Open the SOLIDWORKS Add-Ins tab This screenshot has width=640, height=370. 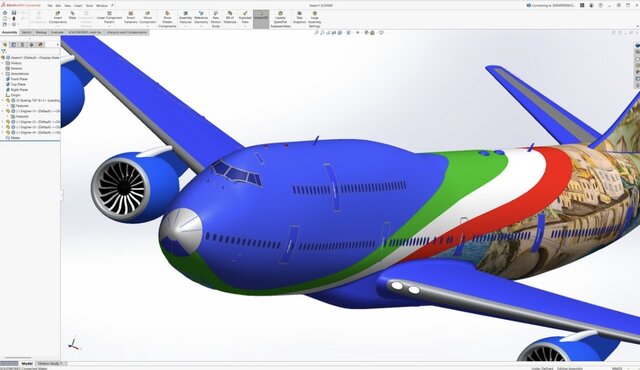click(x=84, y=32)
